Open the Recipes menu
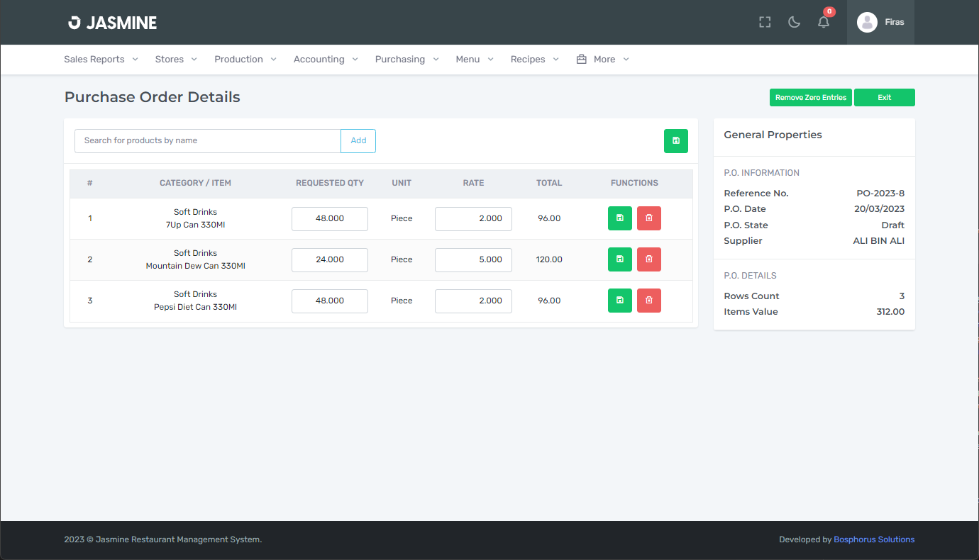This screenshot has height=560, width=979. pos(534,60)
